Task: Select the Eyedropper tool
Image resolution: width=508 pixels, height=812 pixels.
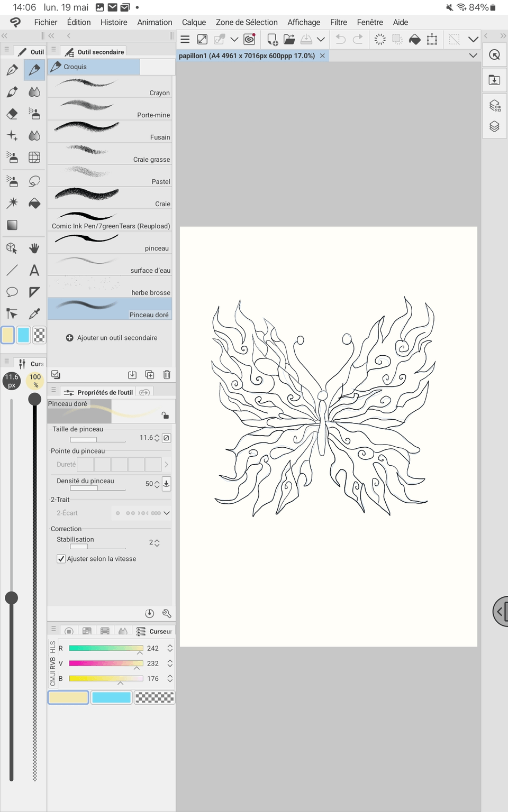Action: [34, 313]
